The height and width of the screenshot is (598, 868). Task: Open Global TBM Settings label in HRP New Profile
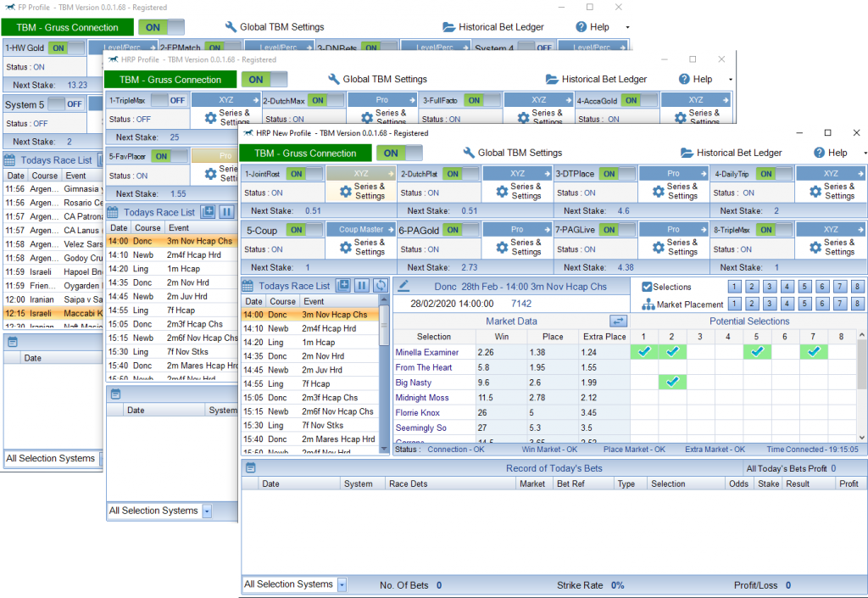point(520,153)
